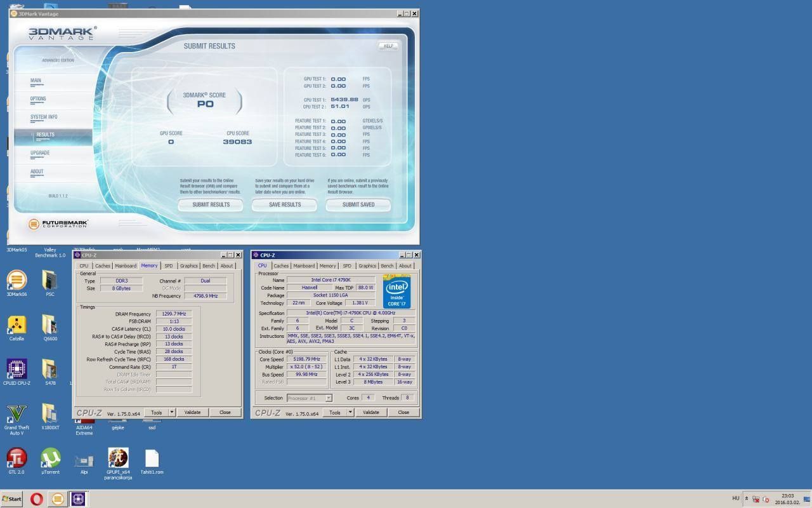Screen dimensions: 812x508
Task: Click Validate in the Memory CPU-Z window
Action: (192, 412)
